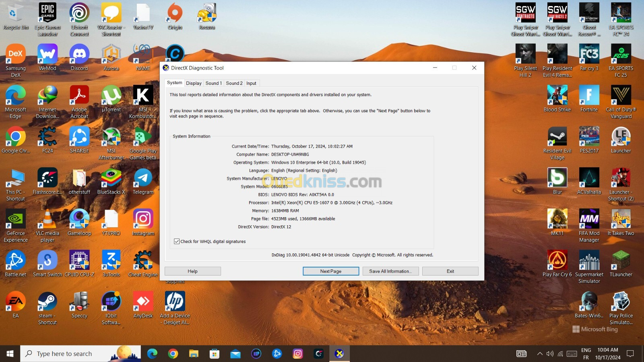The image size is (644, 362).
Task: Open the Fortnite desktop icon
Action: (589, 99)
